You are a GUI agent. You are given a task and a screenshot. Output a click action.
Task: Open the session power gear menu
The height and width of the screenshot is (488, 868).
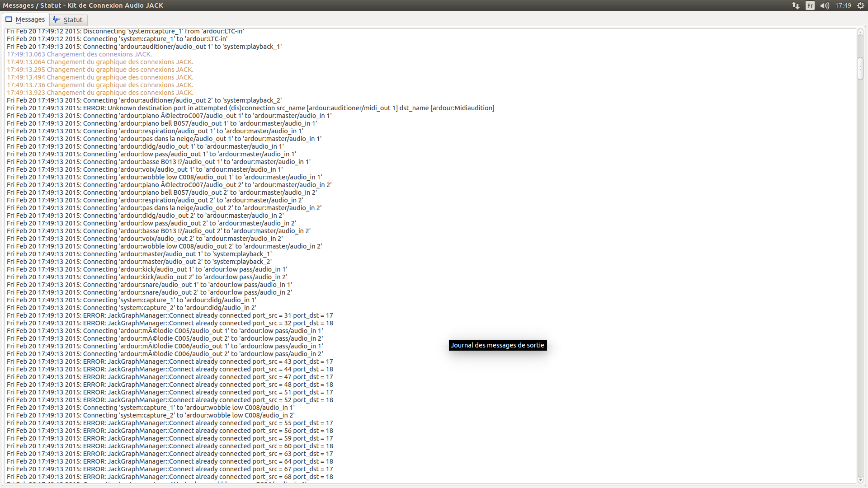click(x=861, y=5)
